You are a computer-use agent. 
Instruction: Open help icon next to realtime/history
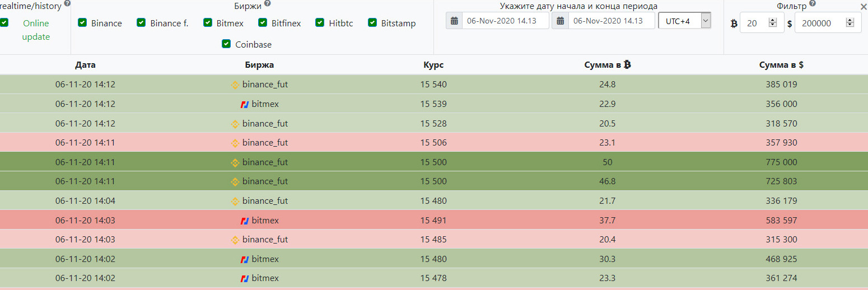(68, 3)
